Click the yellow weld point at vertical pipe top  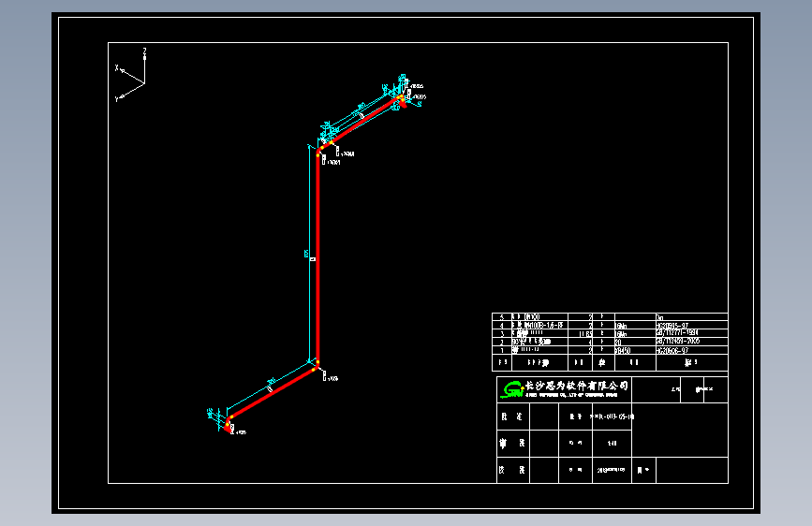(x=318, y=154)
